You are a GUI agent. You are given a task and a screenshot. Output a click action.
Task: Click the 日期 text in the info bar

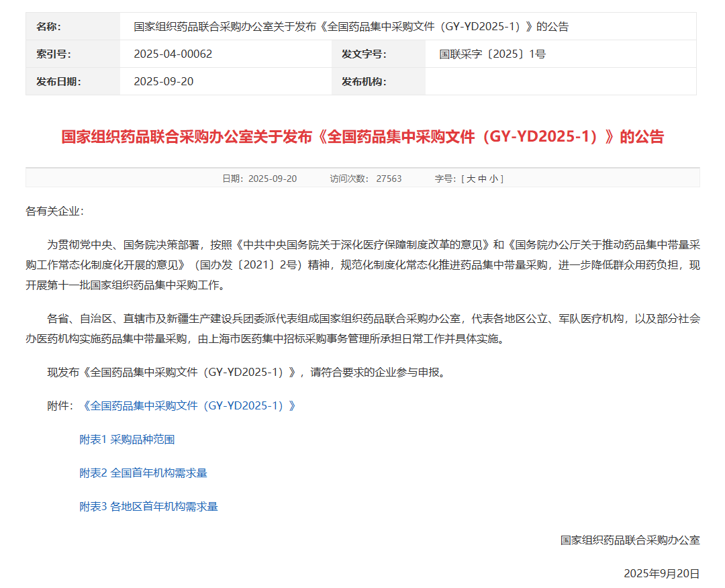259,179
